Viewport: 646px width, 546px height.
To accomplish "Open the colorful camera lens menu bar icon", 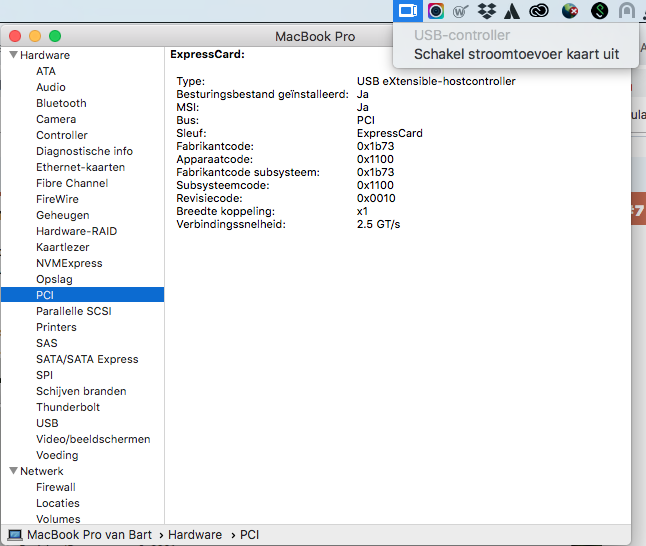I will (x=435, y=11).
